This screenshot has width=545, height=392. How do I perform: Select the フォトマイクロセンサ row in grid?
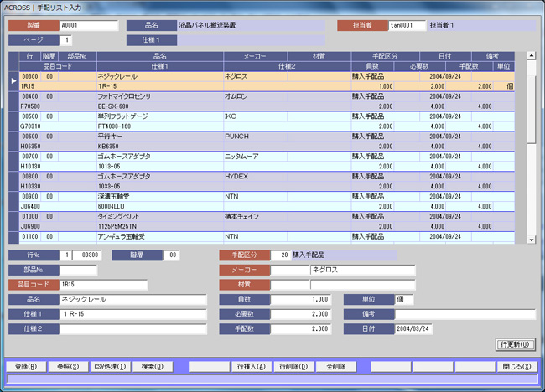pyautogui.click(x=124, y=96)
